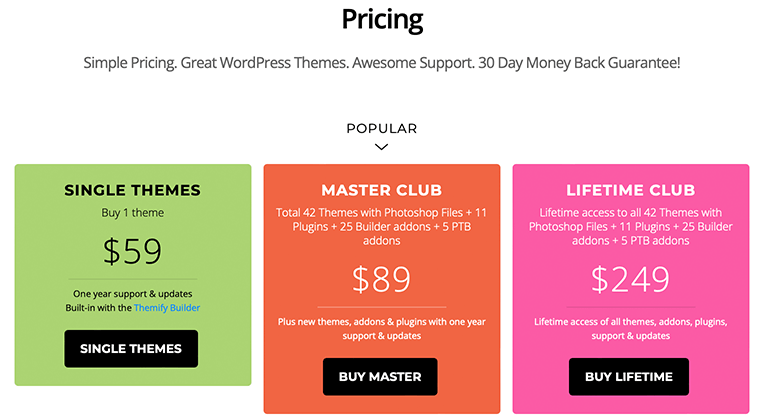760x419 pixels.
Task: Click the POPULAR label
Action: point(381,129)
